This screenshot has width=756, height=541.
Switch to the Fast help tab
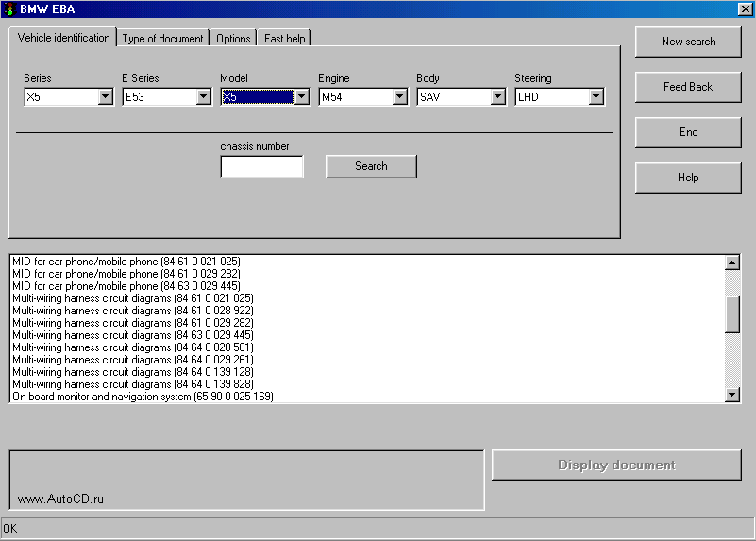coord(284,38)
